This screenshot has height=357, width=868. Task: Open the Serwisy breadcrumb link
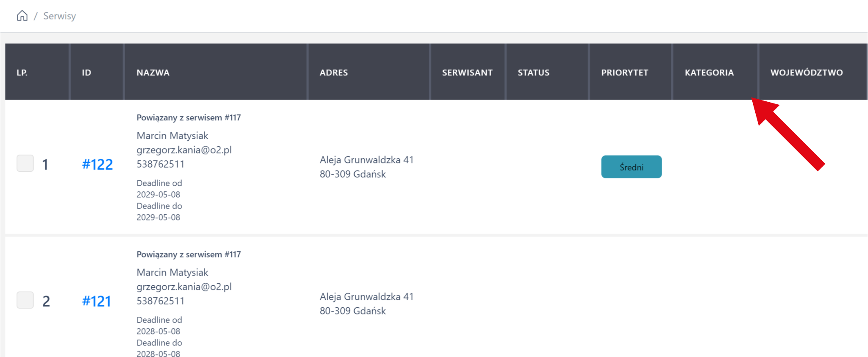59,16
